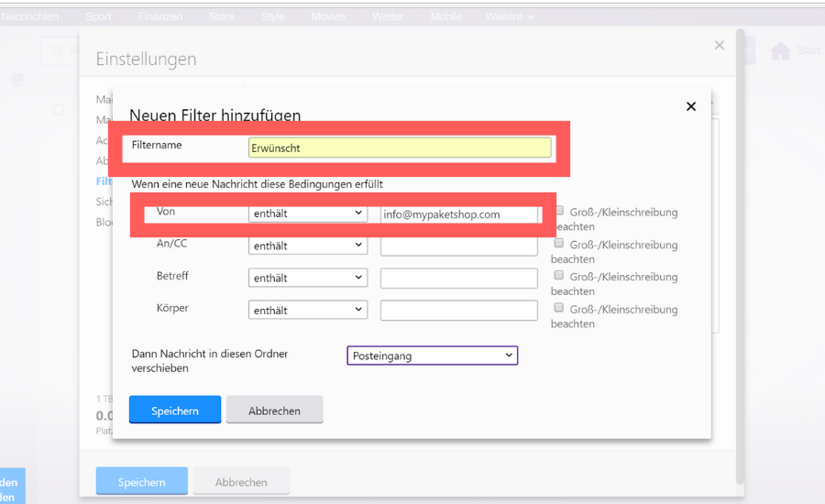Click the Körper text input field

[459, 310]
